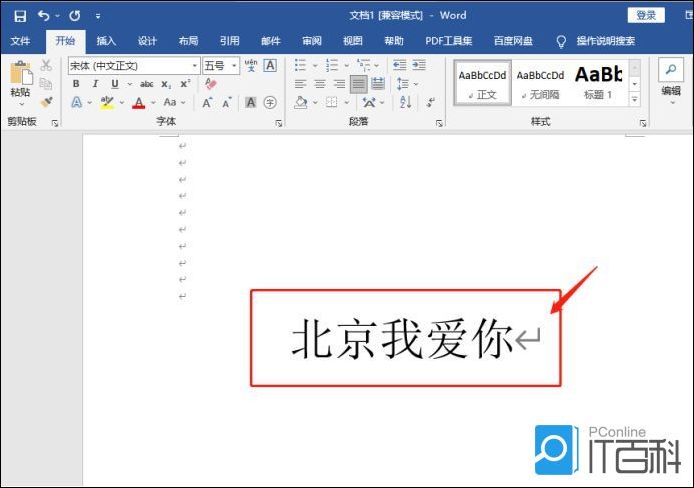Viewport: 694px width, 488px height.
Task: Toggle superscript x² formatting
Action: [x=185, y=84]
